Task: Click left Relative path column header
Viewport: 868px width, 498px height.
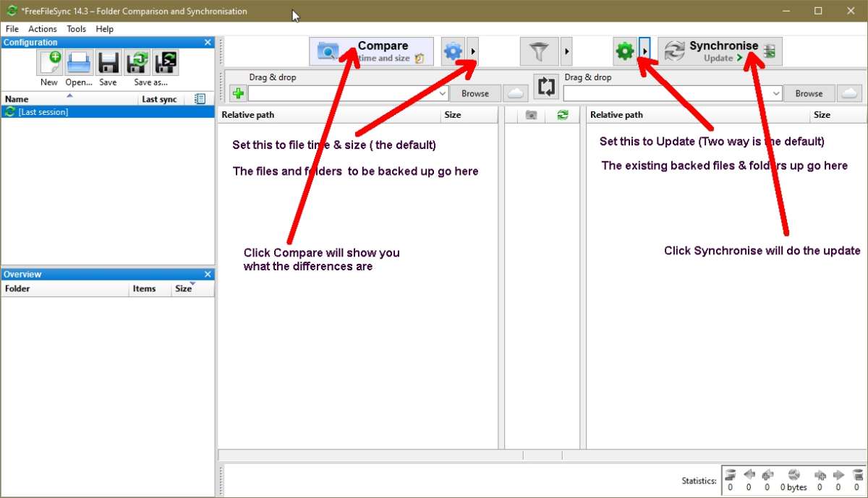Action: [329, 115]
